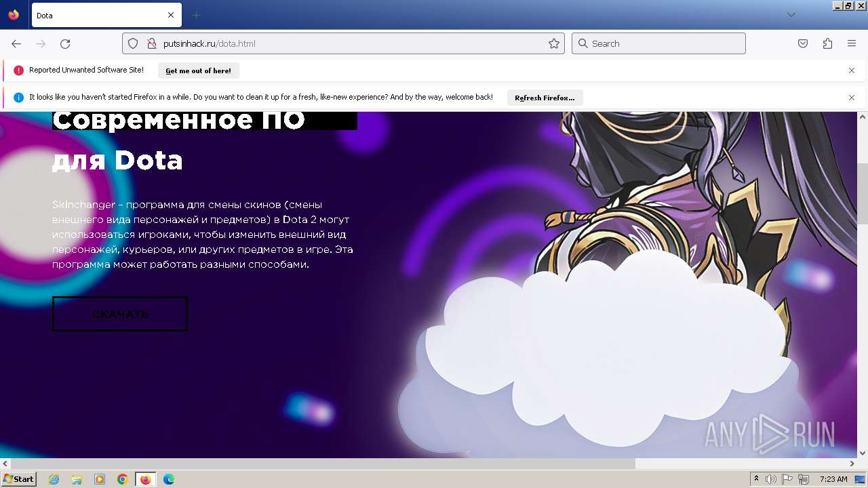Open the List all tabs dropdown
This screenshot has height=488, width=868.
point(791,15)
